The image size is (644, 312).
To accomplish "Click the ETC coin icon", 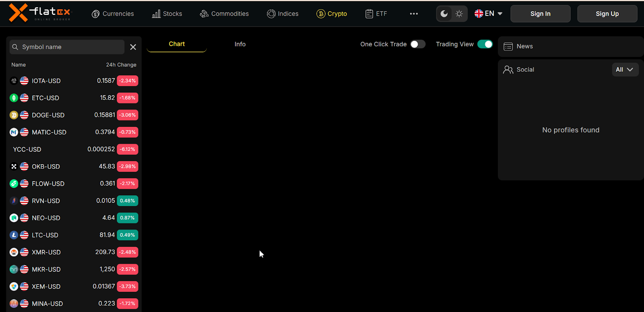I will tap(14, 98).
